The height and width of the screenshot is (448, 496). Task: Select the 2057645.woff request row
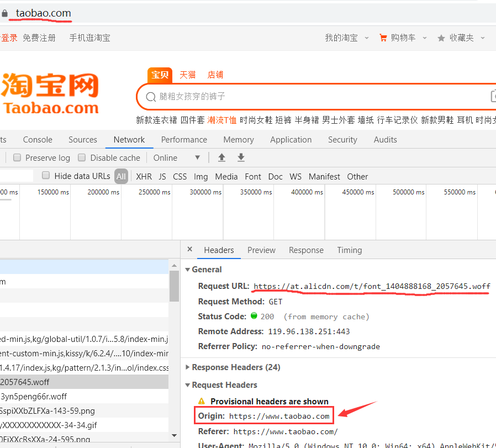pyautogui.click(x=84, y=382)
